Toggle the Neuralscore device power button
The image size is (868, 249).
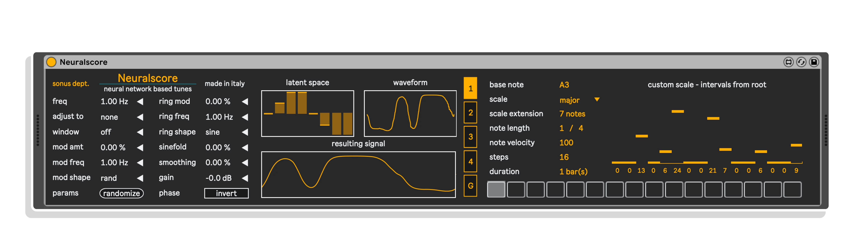51,62
